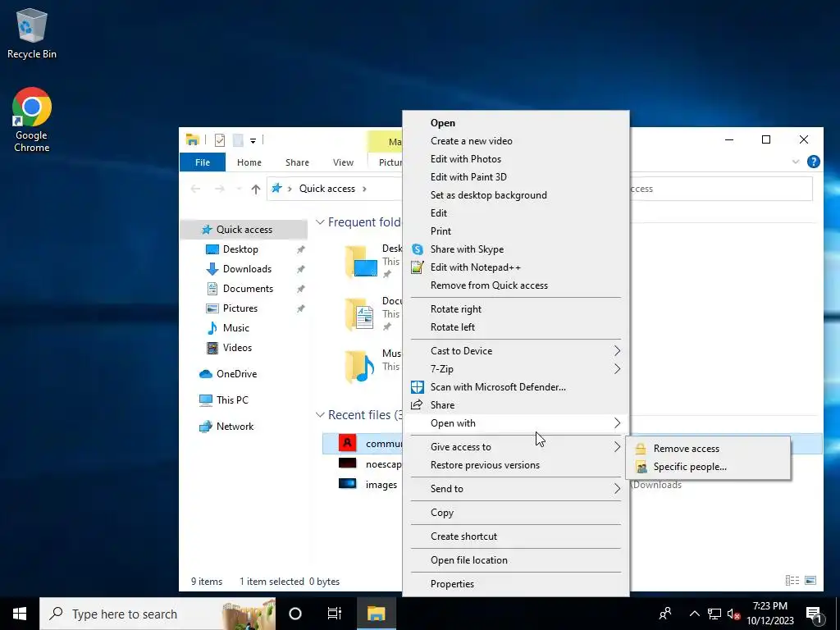The image size is (840, 630).
Task: Click the taskbar search box
Action: pos(157,614)
